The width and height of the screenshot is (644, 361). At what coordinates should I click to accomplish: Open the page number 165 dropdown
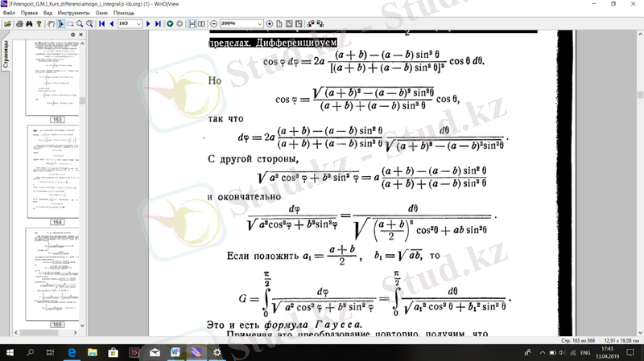[x=138, y=24]
